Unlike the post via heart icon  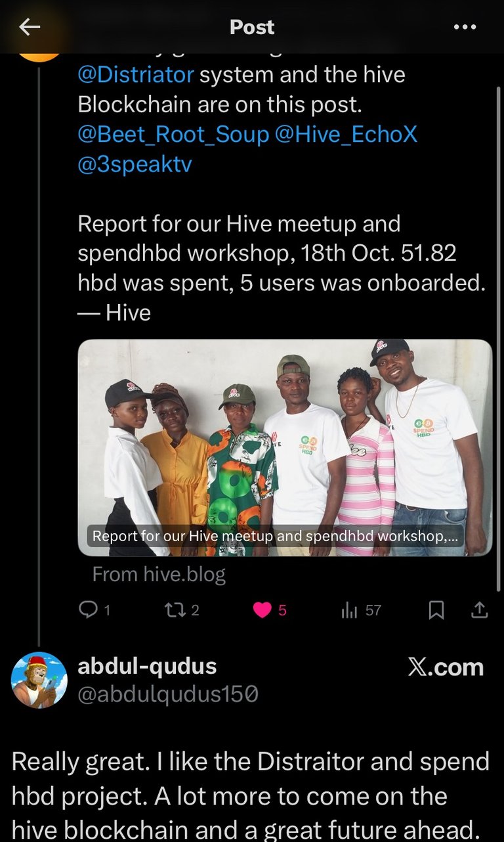coord(262,610)
